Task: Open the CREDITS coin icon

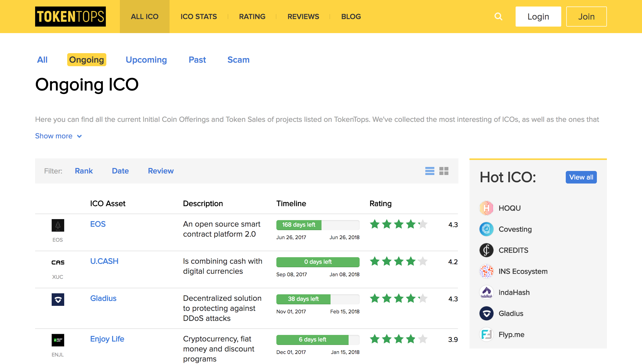Action: point(486,250)
